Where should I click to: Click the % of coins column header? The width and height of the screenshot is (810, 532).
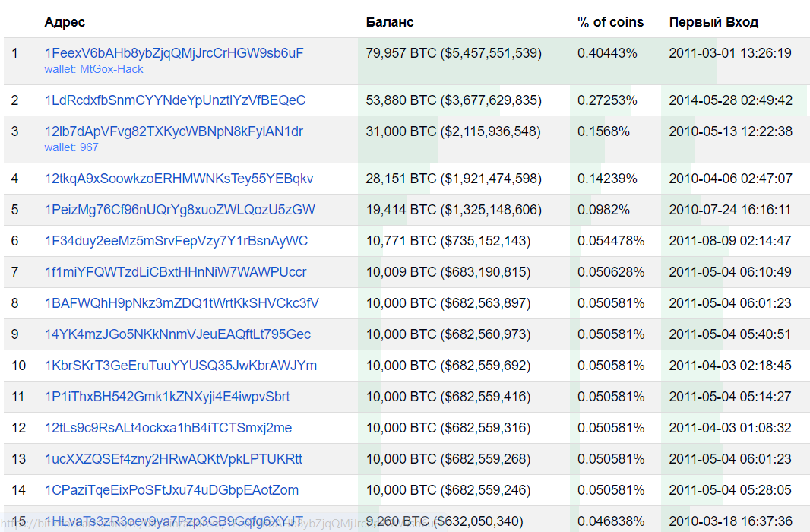tap(610, 22)
